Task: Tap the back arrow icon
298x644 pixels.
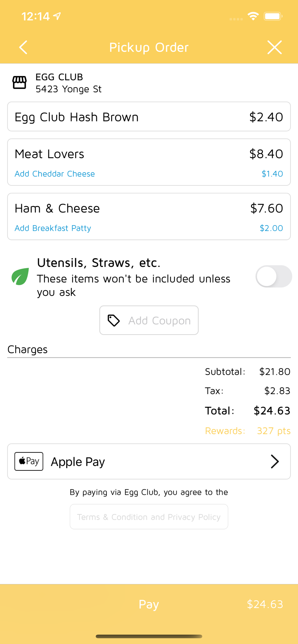Action: click(x=23, y=47)
